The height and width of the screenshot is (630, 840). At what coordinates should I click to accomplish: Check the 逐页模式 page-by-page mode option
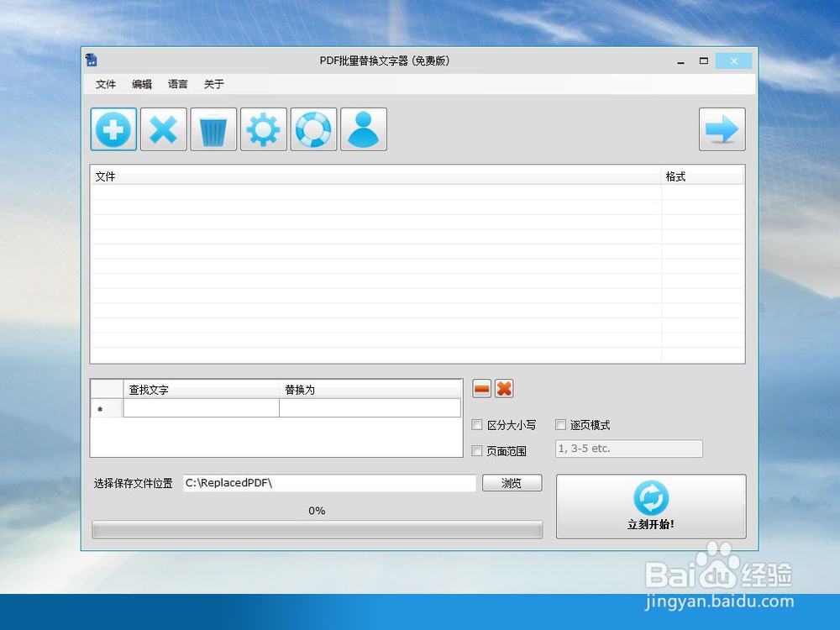pyautogui.click(x=561, y=424)
